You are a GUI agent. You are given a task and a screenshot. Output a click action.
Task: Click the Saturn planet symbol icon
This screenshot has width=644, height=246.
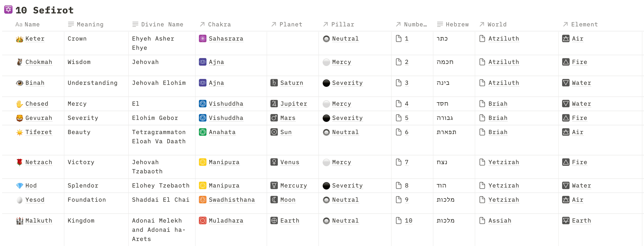[274, 83]
